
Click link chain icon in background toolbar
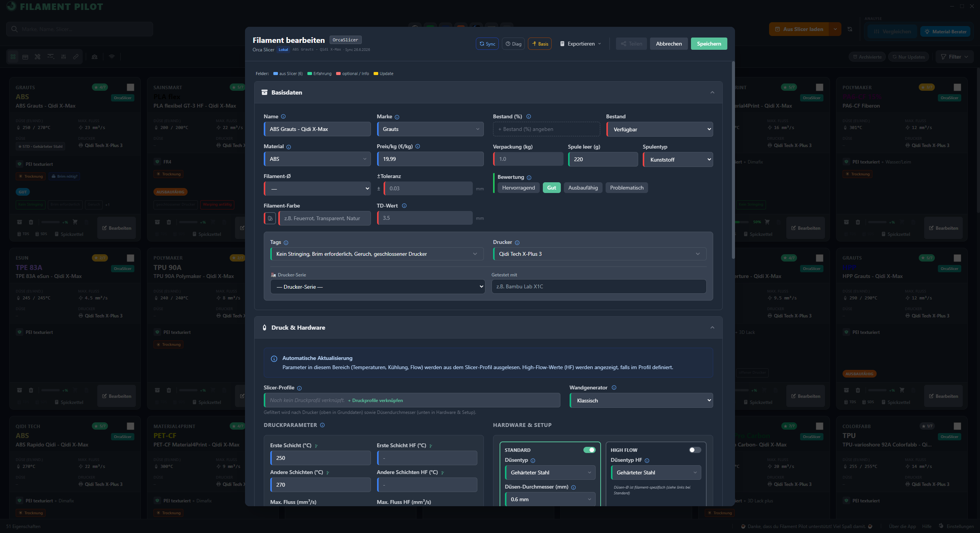[x=76, y=57]
